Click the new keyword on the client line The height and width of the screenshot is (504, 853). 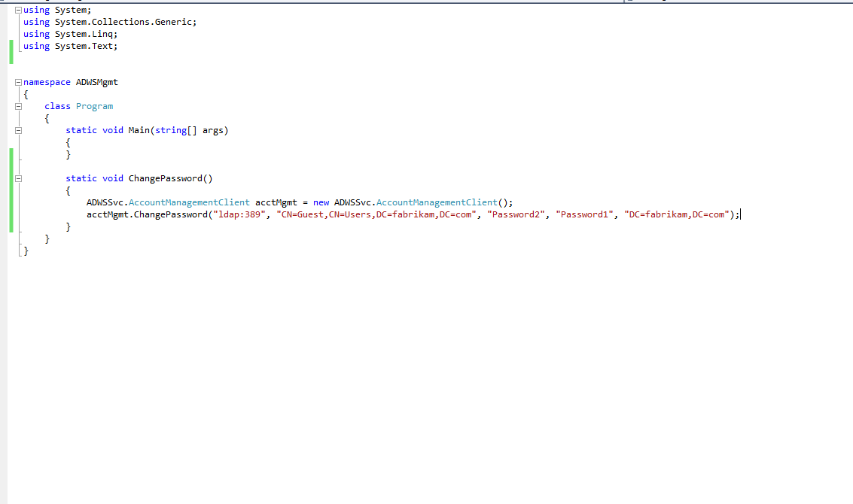(x=321, y=202)
